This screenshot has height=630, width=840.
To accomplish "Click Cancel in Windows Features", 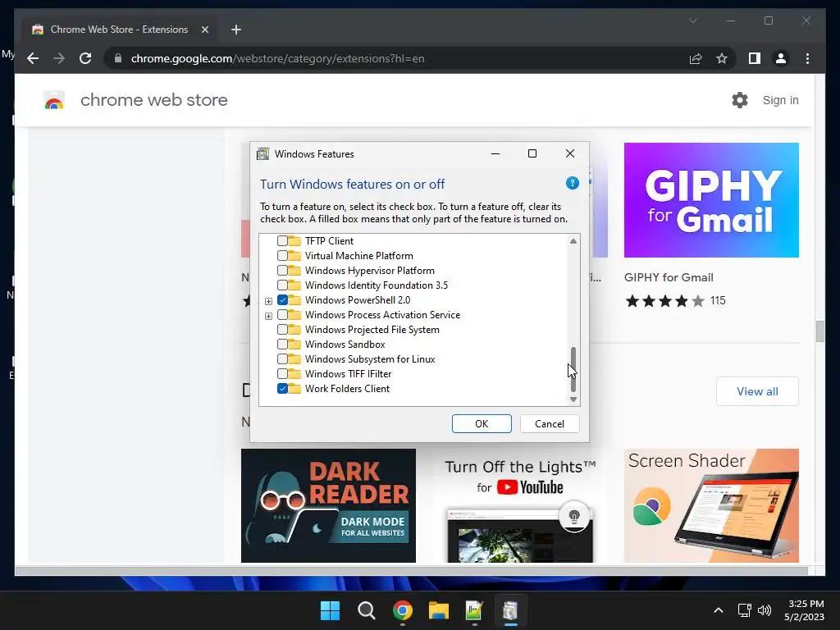I will (x=550, y=424).
